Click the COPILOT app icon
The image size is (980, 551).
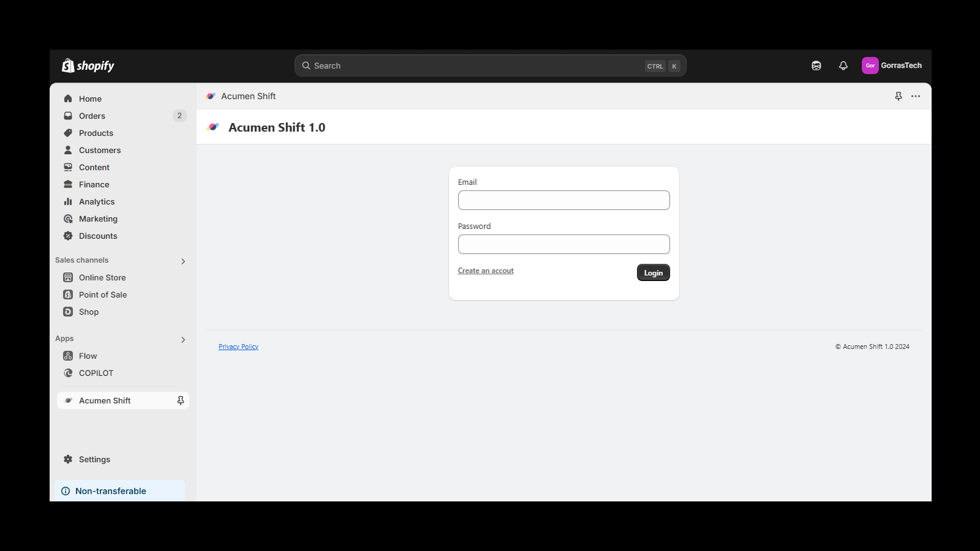click(68, 373)
